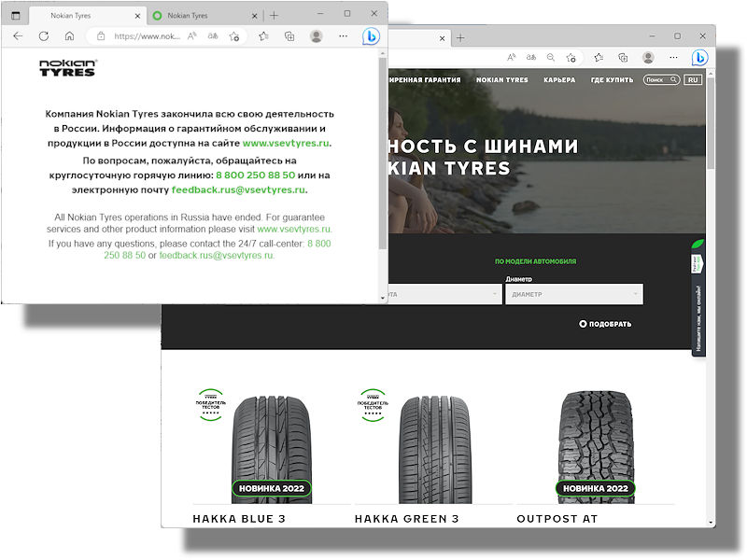Open the Settings and more menu in the front browser

(343, 36)
